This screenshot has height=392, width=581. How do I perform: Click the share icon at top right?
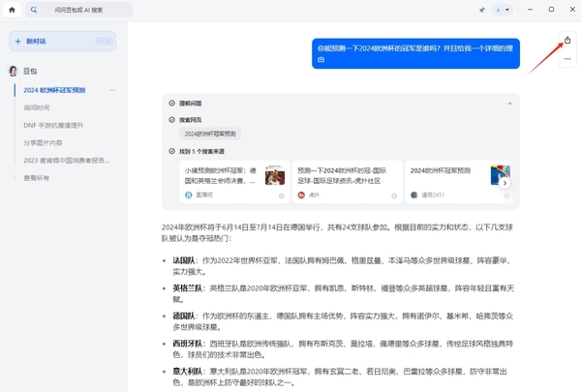point(567,41)
